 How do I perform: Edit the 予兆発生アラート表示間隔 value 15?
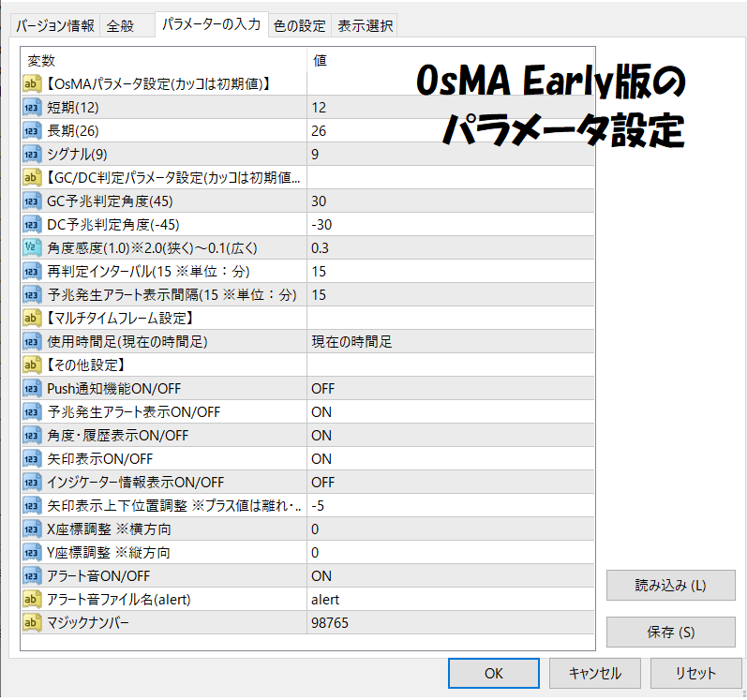coord(451,295)
